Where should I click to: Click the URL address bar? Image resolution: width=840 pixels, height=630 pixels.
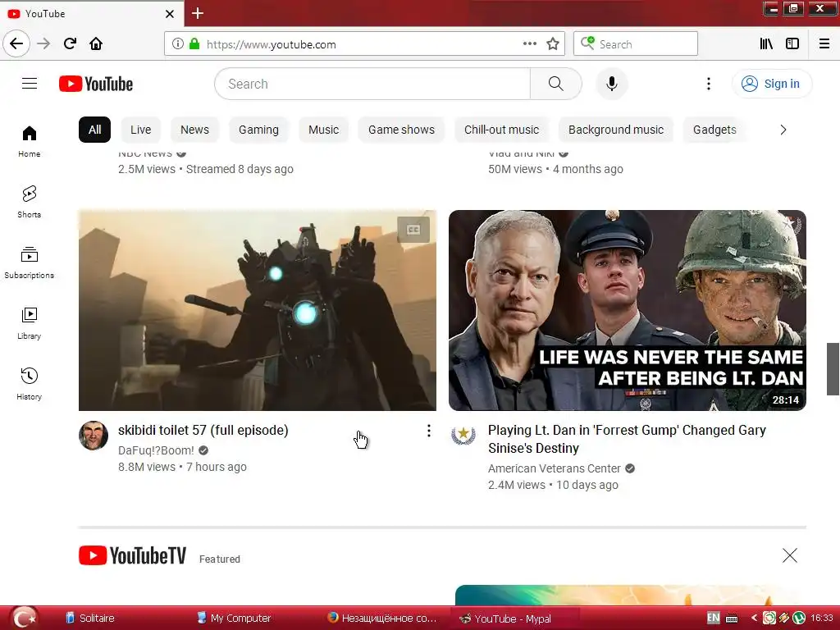[x=364, y=44]
